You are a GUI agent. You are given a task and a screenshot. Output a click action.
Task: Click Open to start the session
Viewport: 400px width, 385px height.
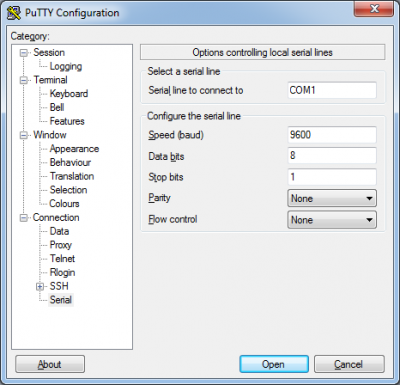pos(274,364)
